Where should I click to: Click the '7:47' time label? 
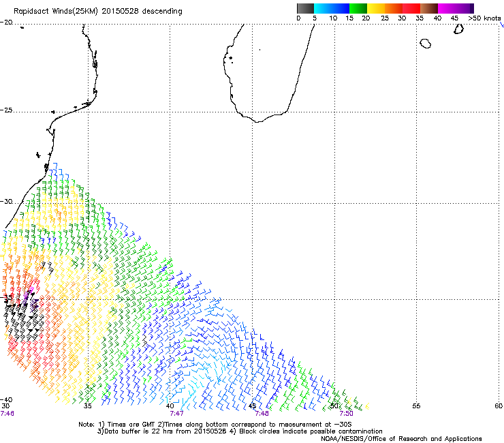tap(176, 414)
